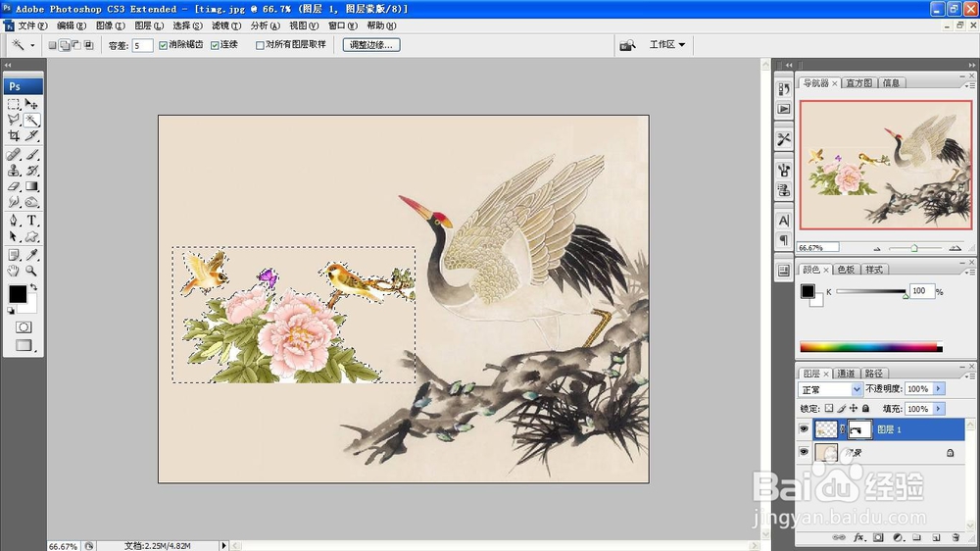This screenshot has height=551, width=980.
Task: Click the 调整边缘... button
Action: [x=371, y=45]
